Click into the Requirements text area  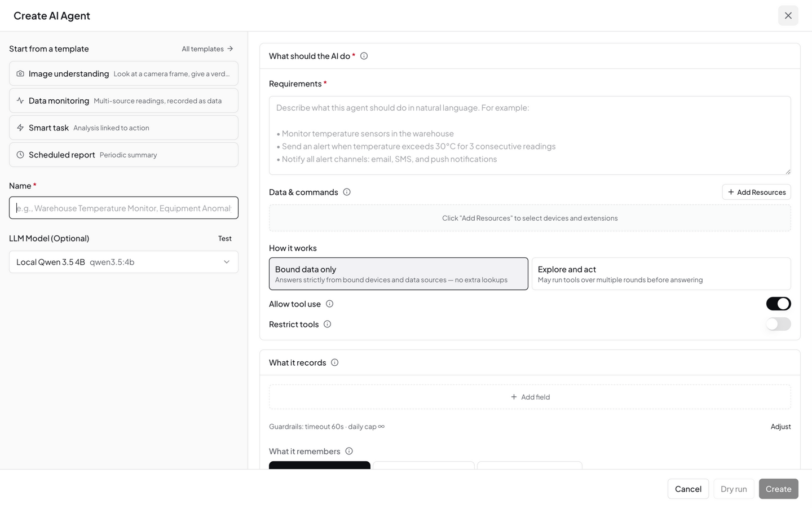pos(530,135)
